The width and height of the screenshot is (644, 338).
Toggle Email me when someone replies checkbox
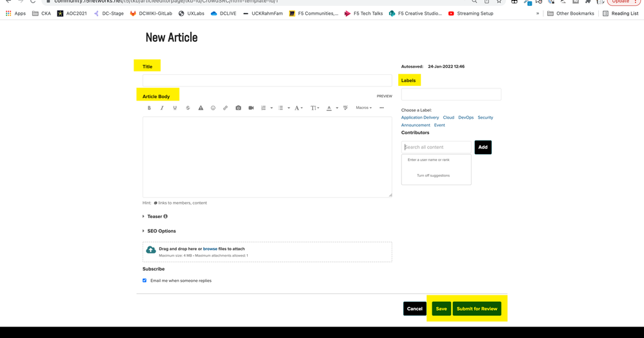[x=145, y=281]
